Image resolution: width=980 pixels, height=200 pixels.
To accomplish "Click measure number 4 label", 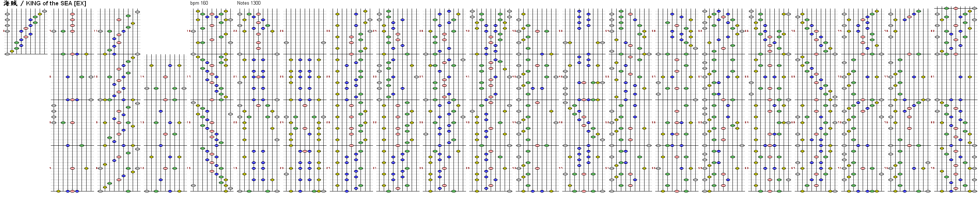I will tap(50, 168).
